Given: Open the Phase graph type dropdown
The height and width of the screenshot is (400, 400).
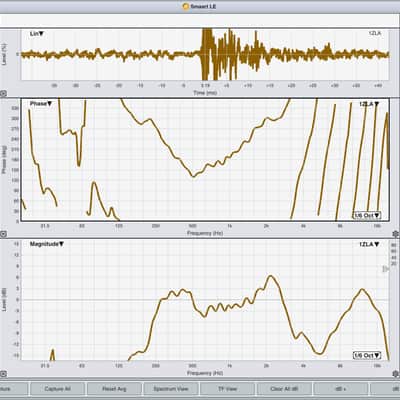Looking at the screenshot, I should [41, 104].
